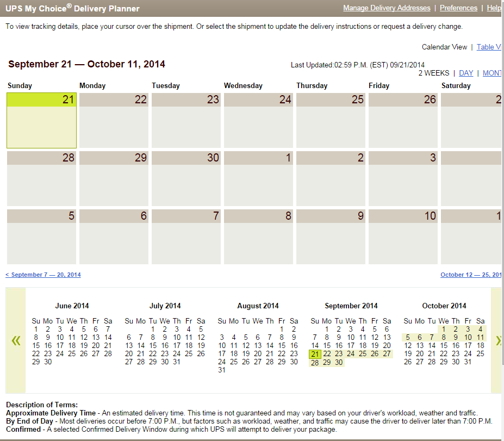The width and height of the screenshot is (504, 441).
Task: Click the September 2014 month heading
Action: pyautogui.click(x=351, y=306)
